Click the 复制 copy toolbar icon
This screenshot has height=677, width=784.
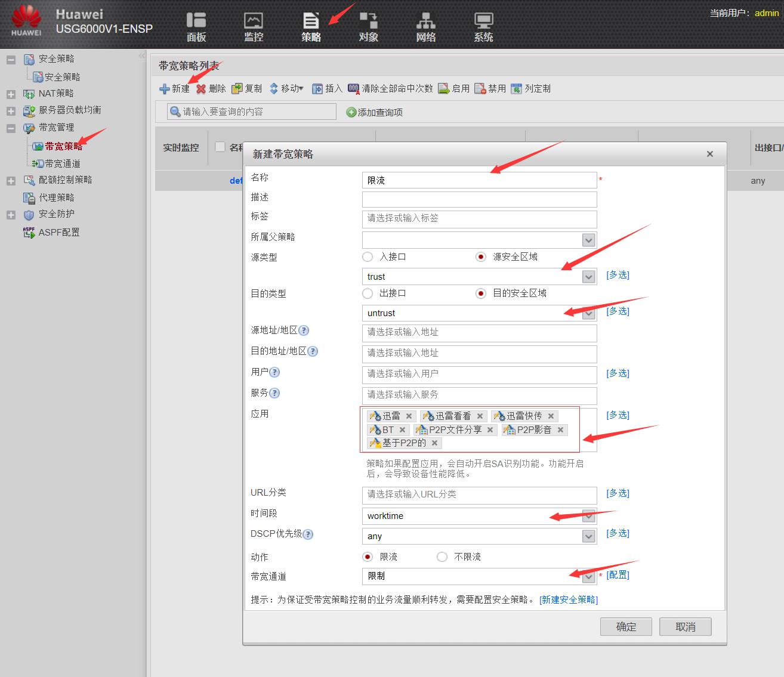[x=247, y=88]
